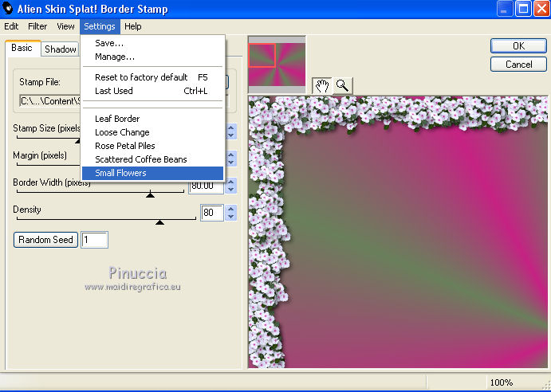Click the flower border preview image

click(x=398, y=232)
